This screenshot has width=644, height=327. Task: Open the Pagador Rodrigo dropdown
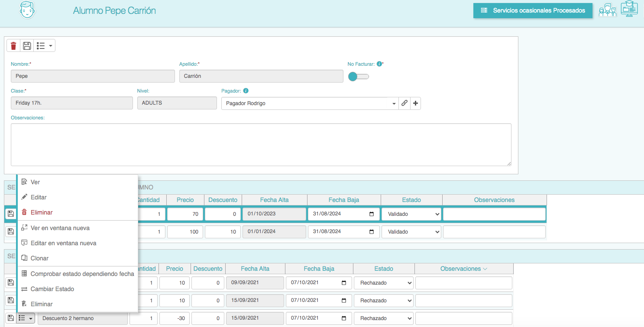coord(309,103)
